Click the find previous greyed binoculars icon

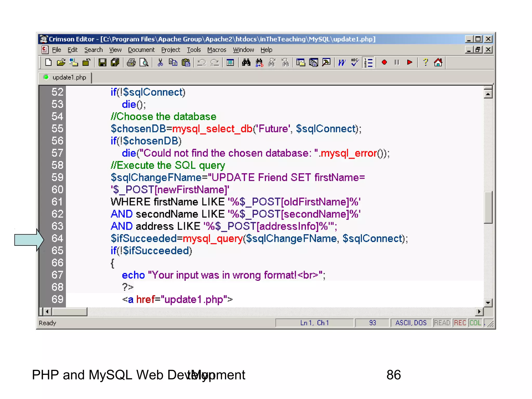(285, 63)
